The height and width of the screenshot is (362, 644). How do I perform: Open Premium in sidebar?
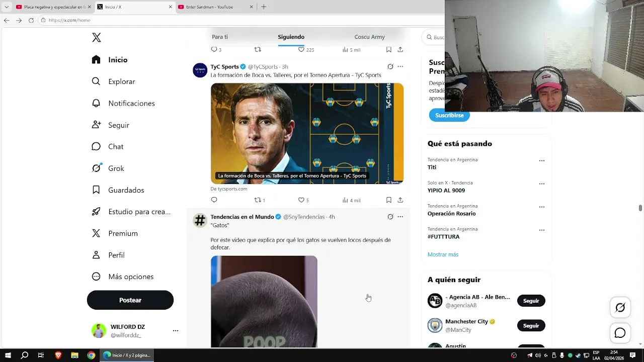[114, 233]
